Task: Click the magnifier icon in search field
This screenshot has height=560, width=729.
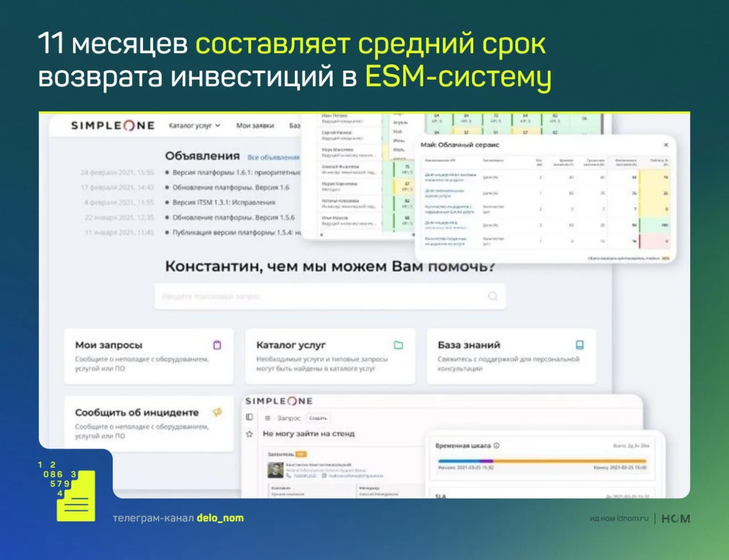Action: pos(493,296)
